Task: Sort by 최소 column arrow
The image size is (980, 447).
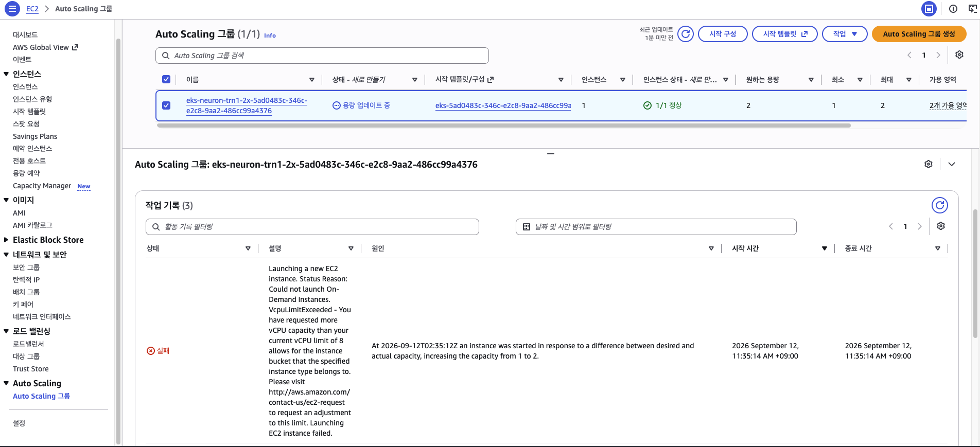Action: 860,80
